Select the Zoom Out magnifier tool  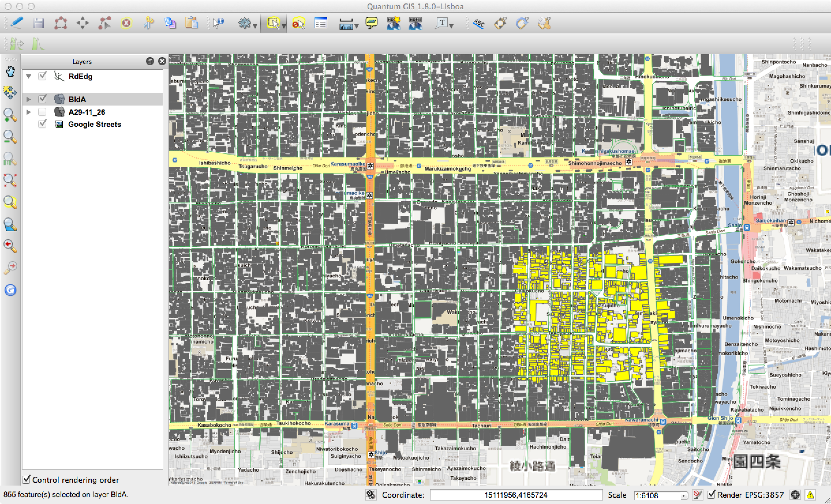pos(10,137)
